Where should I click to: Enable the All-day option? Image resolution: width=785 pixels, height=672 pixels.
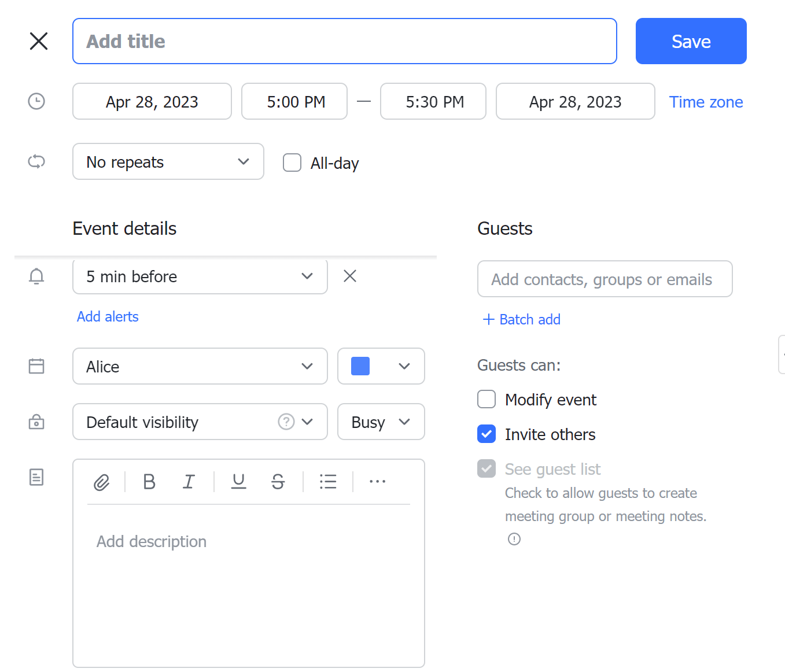tap(292, 163)
